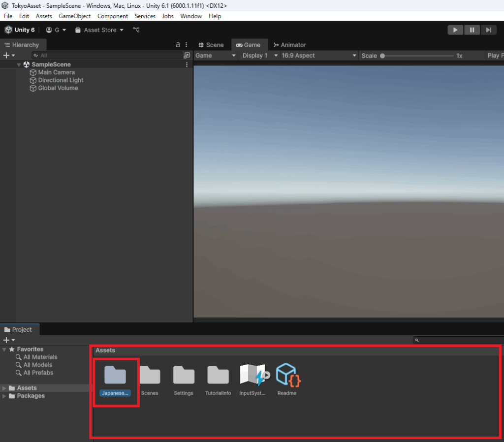Open the Hierarchy panel more options menu
The width and height of the screenshot is (504, 442).
click(x=187, y=45)
